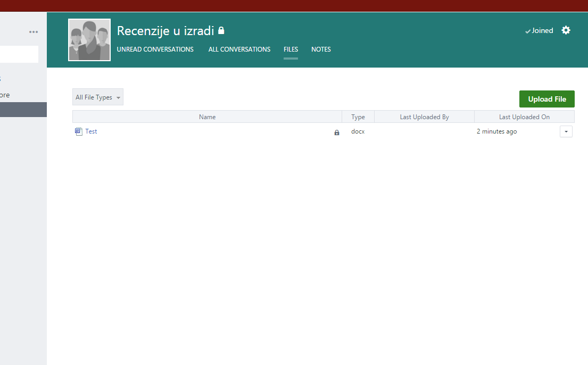Open the Notes tab
The height and width of the screenshot is (365, 588).
point(321,49)
